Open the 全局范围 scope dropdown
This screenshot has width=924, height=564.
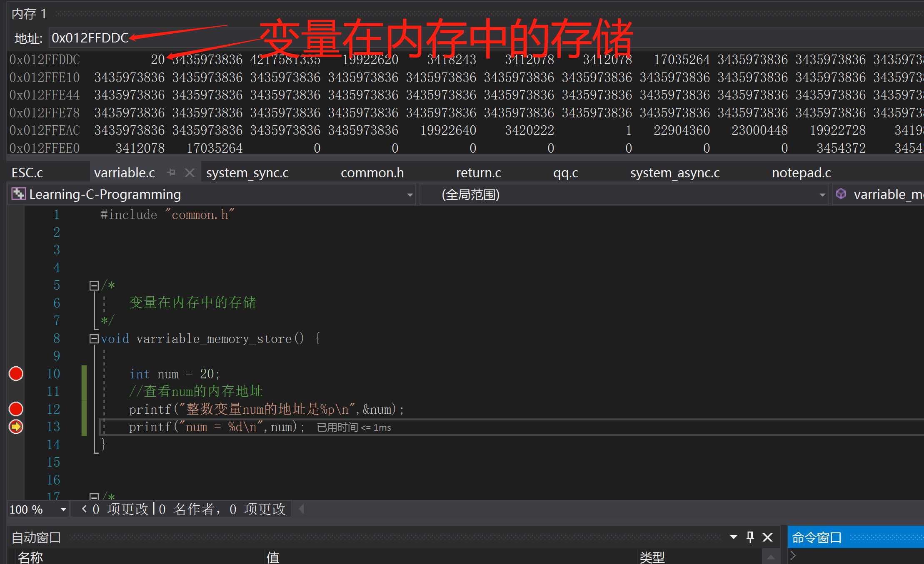[822, 195]
